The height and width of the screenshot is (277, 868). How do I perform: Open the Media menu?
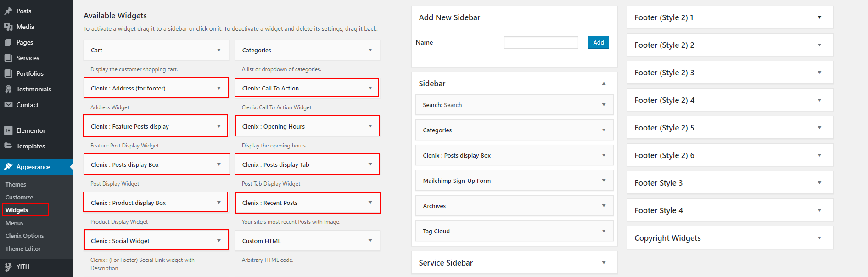[x=25, y=27]
